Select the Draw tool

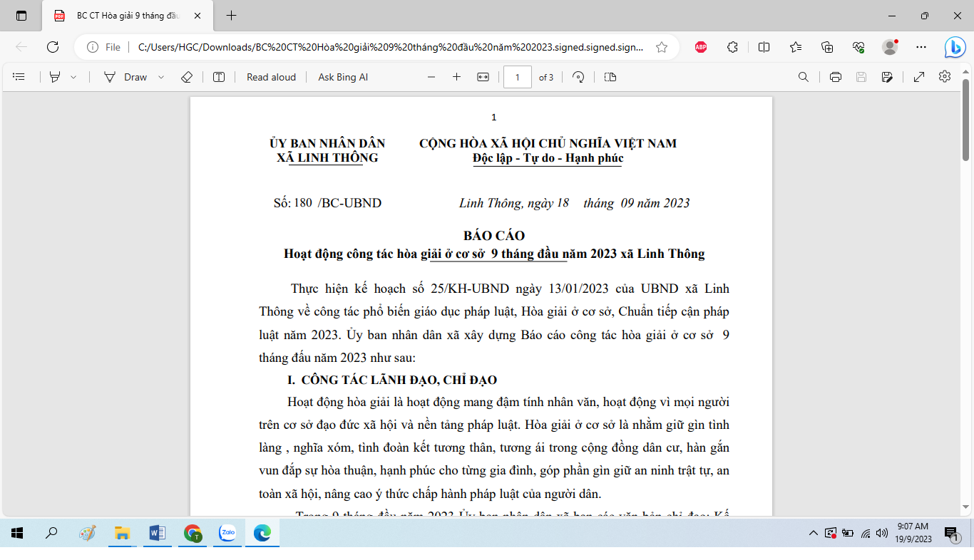point(125,77)
